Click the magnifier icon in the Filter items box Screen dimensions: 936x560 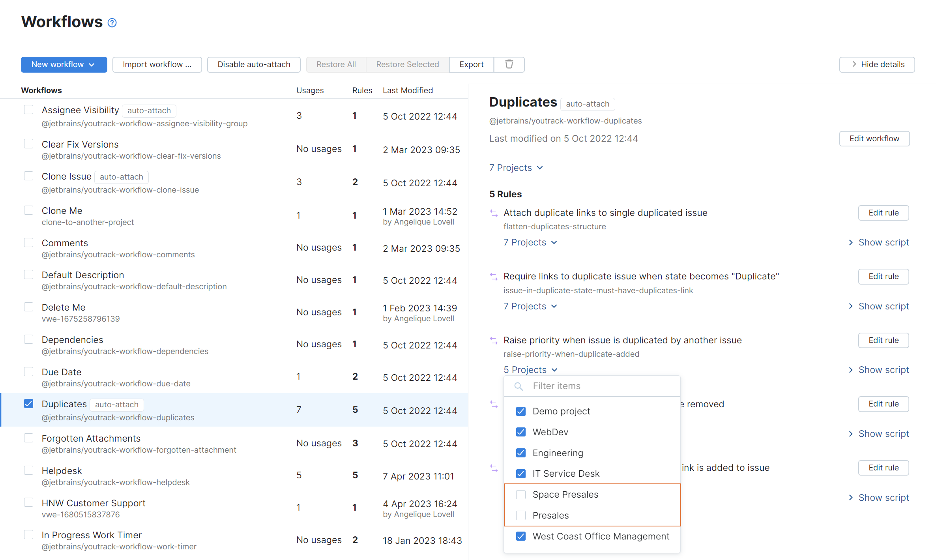point(519,386)
